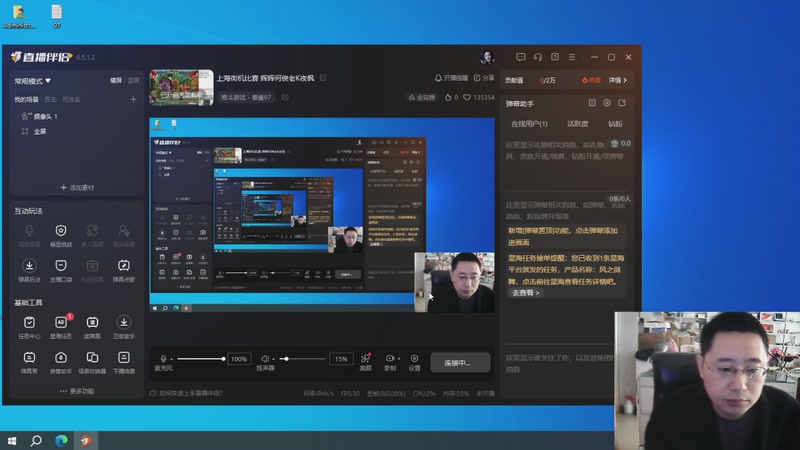
Task: Switch to 横屏 orientation
Action: click(x=116, y=81)
